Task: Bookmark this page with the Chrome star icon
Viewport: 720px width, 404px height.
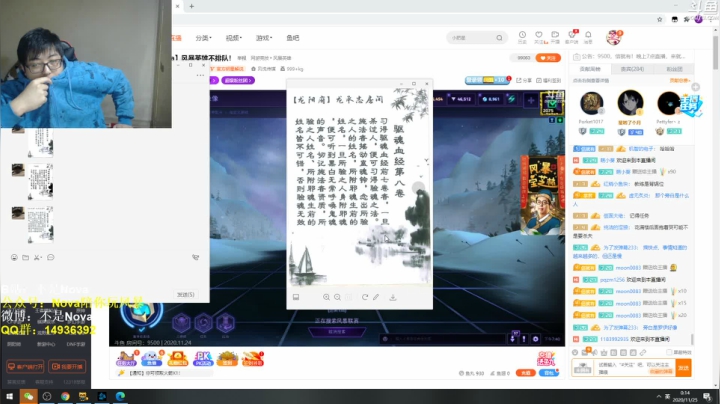Action: 660,19
